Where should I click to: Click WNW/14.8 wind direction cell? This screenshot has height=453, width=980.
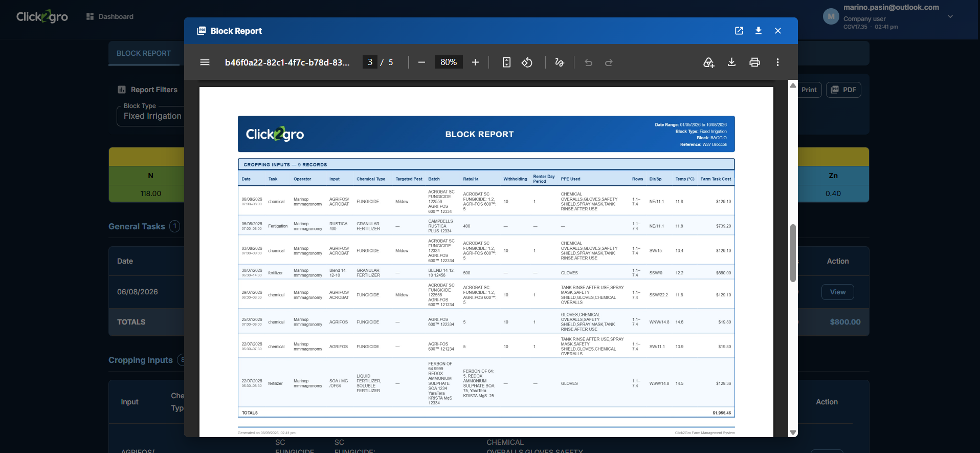tap(659, 322)
